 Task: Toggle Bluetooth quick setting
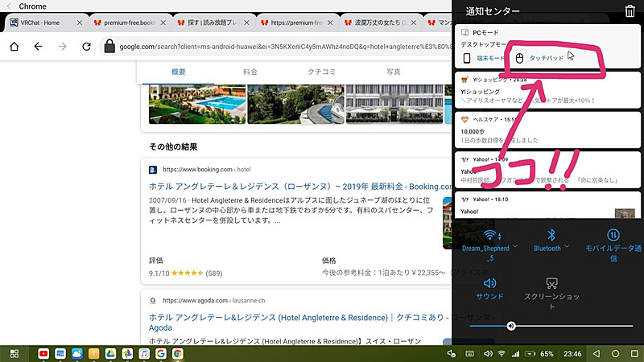pyautogui.click(x=547, y=241)
